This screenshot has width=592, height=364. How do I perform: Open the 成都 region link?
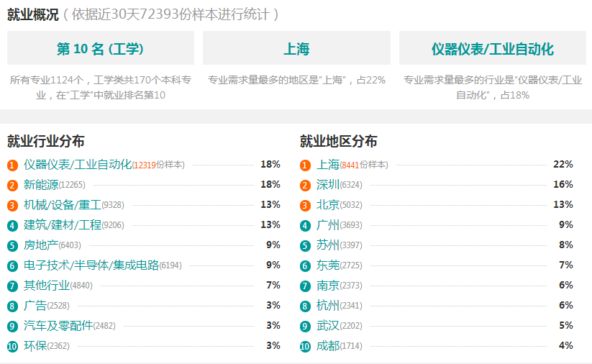[328, 345]
